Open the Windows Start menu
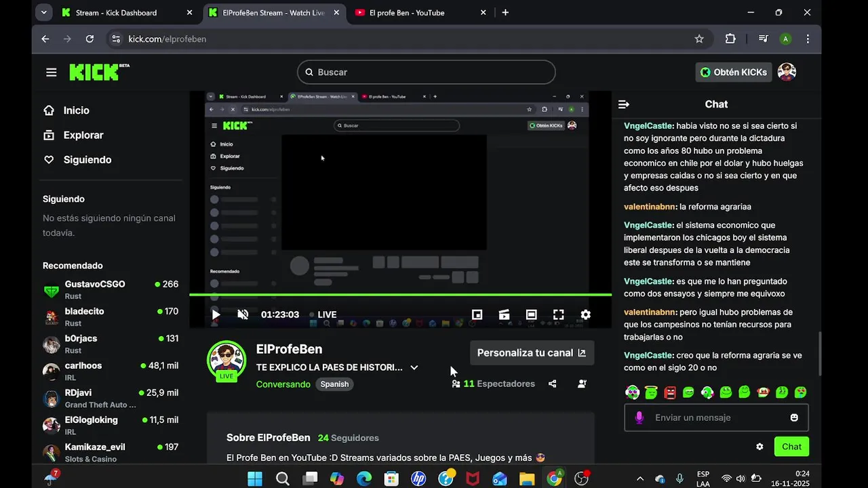 pos(255,479)
